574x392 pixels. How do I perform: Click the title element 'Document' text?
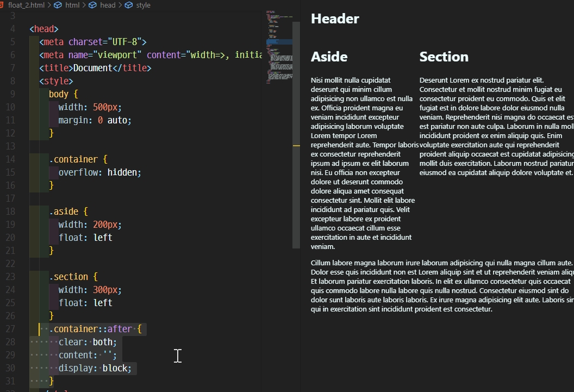coord(92,67)
